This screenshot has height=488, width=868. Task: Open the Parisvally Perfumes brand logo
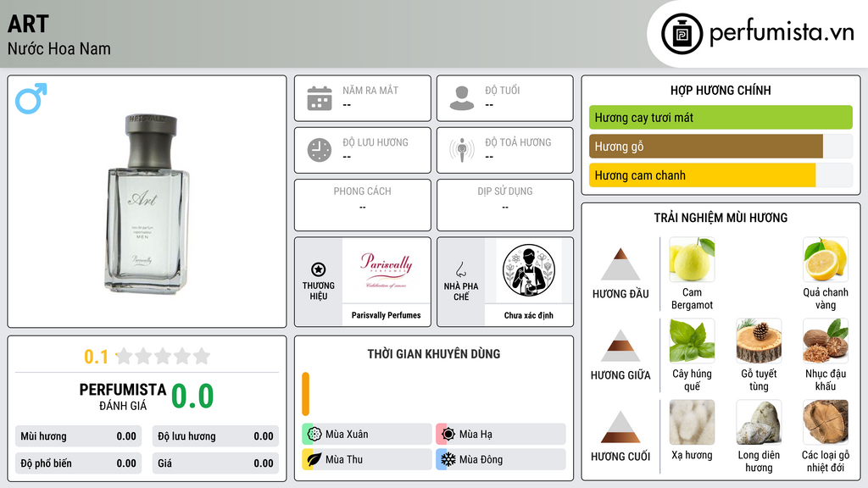386,270
